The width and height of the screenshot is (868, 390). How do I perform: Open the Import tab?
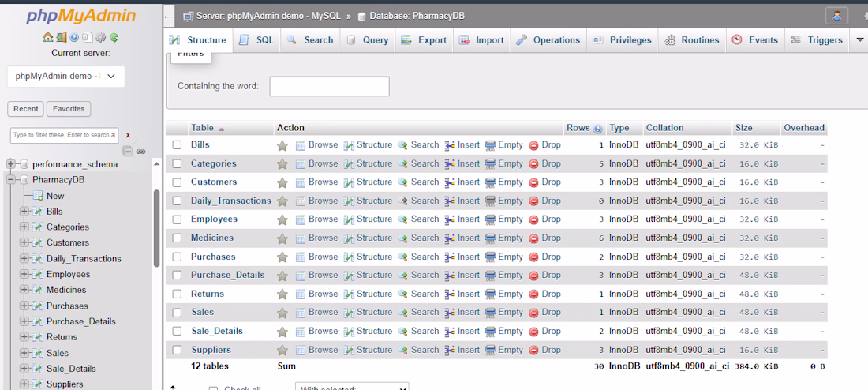[x=481, y=40]
